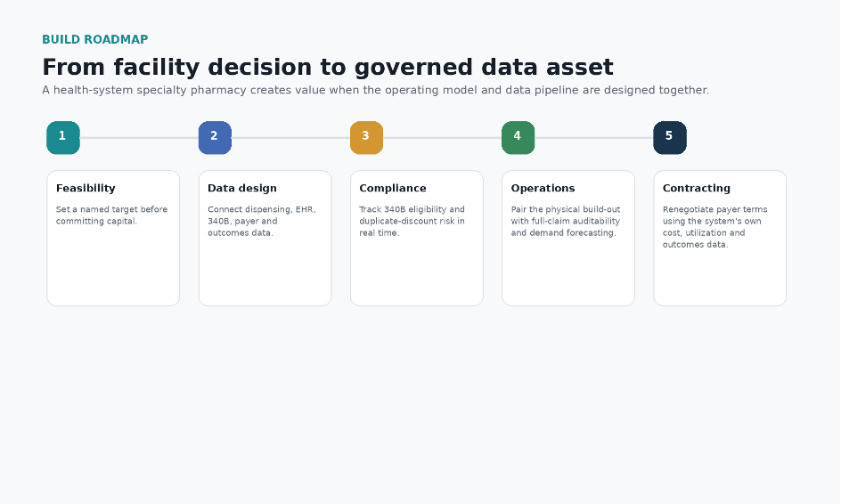Open the Operations card
Viewport: 841px width, 504px height.
568,238
